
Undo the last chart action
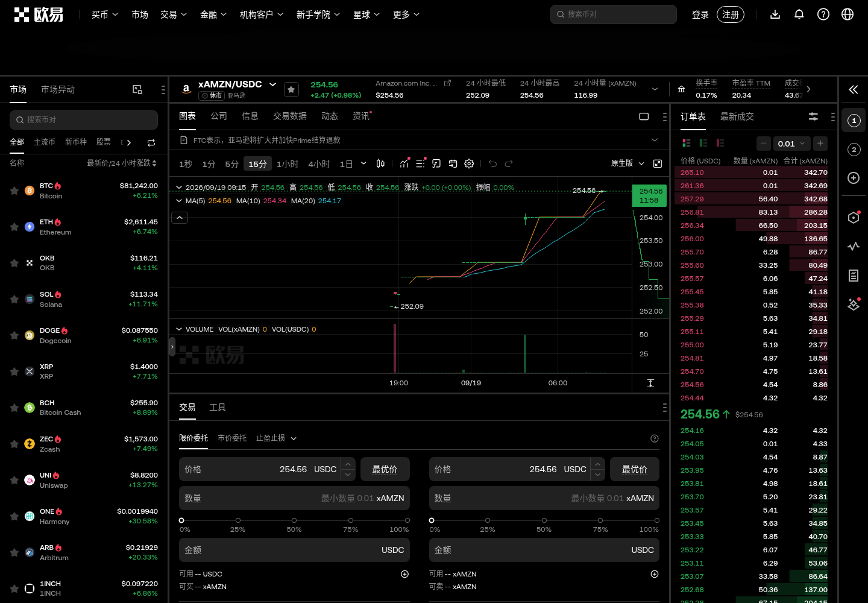tap(492, 163)
